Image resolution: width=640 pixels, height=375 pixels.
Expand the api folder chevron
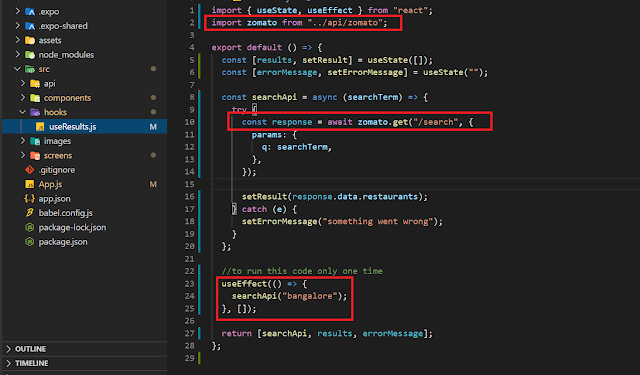pos(23,83)
